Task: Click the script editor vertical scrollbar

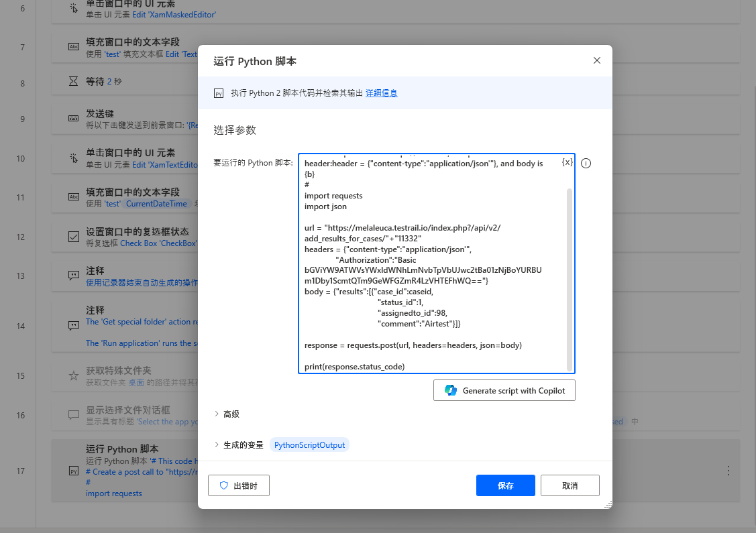Action: click(x=570, y=280)
